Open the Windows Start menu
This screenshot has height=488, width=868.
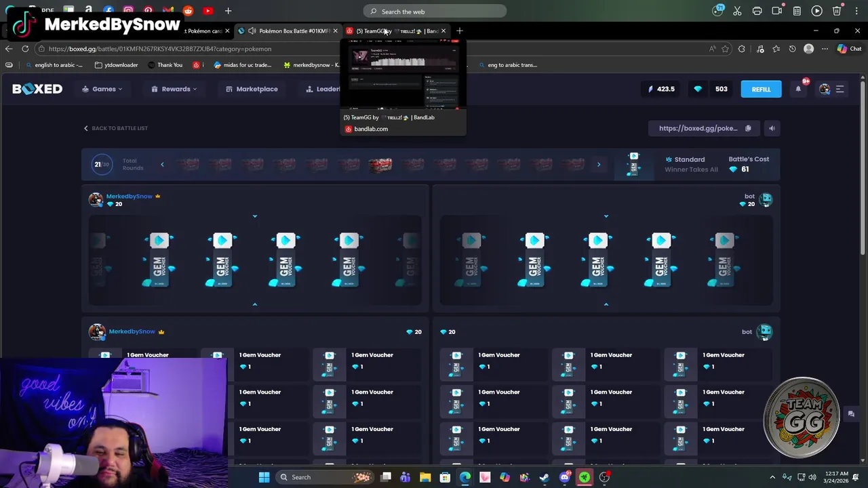pos(264,477)
